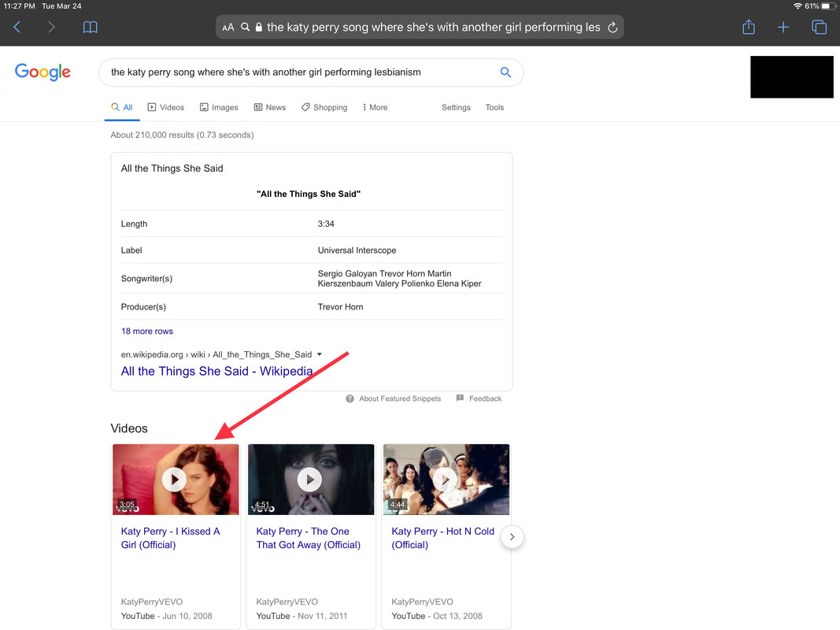The width and height of the screenshot is (840, 630).
Task: Click the Feedback link
Action: [x=486, y=398]
